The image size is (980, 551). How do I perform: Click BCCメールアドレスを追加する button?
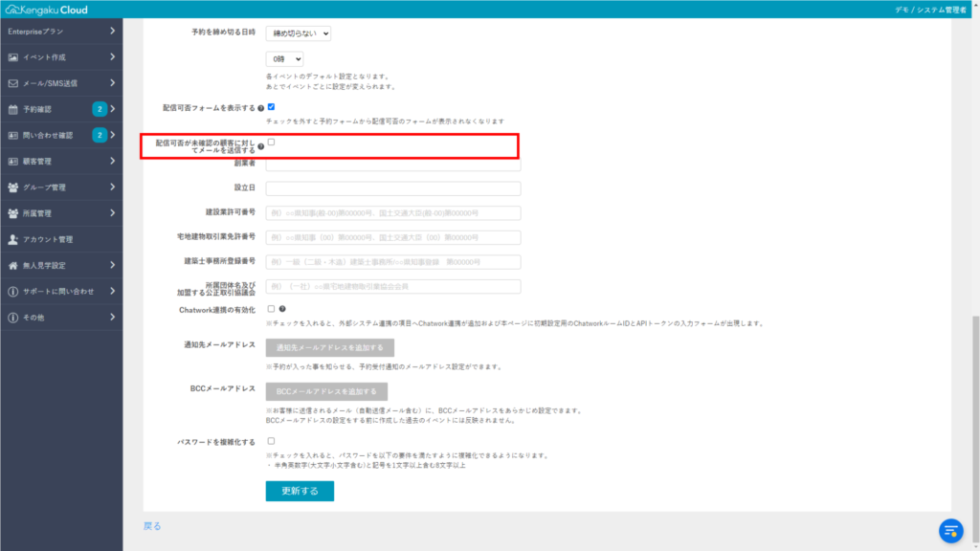(326, 391)
